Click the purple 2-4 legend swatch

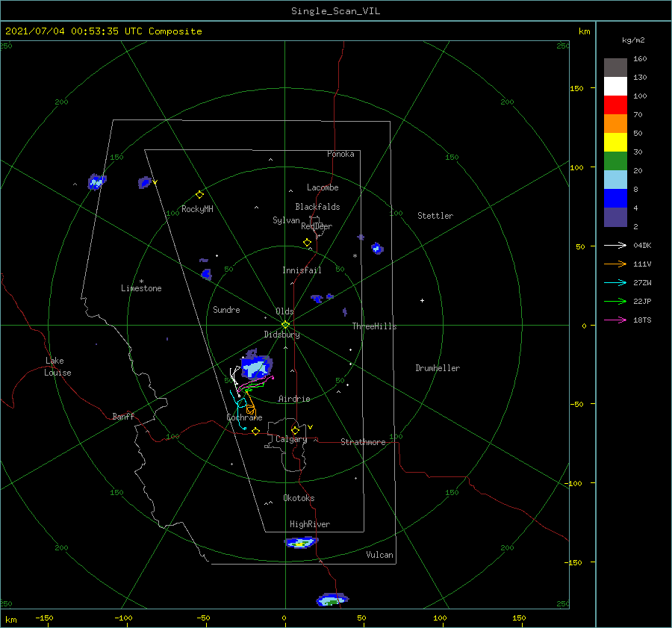[x=615, y=217]
